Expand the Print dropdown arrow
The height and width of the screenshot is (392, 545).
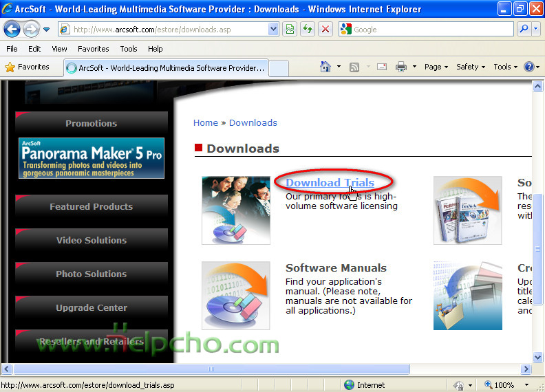pyautogui.click(x=414, y=67)
